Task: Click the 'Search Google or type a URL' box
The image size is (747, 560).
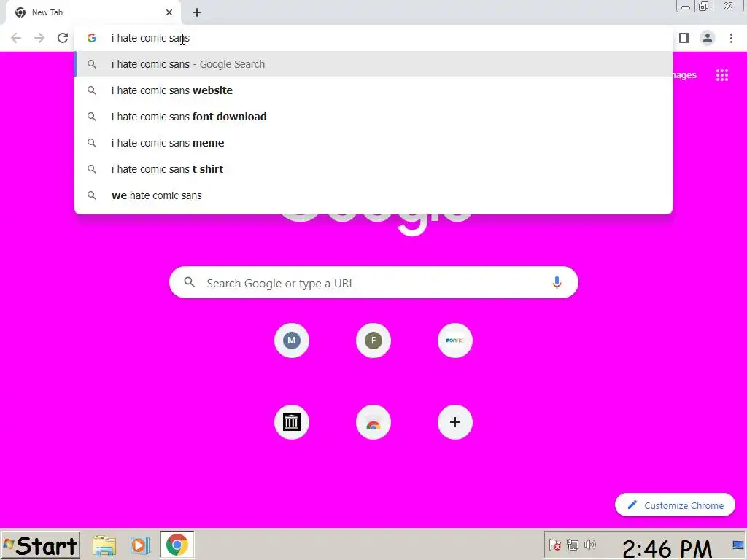Action: (373, 282)
